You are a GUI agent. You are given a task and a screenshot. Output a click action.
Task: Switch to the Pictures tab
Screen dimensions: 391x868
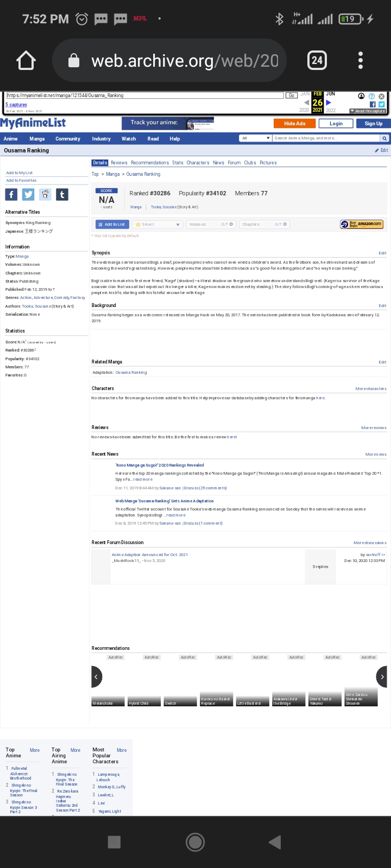268,163
